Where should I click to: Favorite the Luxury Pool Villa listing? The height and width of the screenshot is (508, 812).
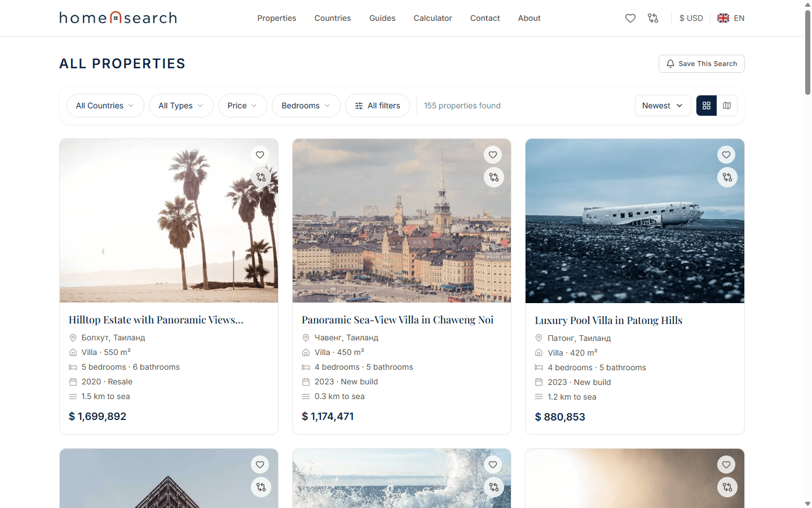click(x=726, y=155)
